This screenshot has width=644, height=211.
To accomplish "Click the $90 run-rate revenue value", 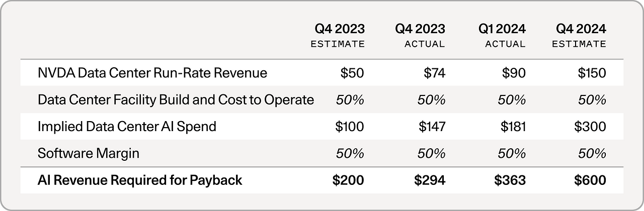I will tap(514, 73).
